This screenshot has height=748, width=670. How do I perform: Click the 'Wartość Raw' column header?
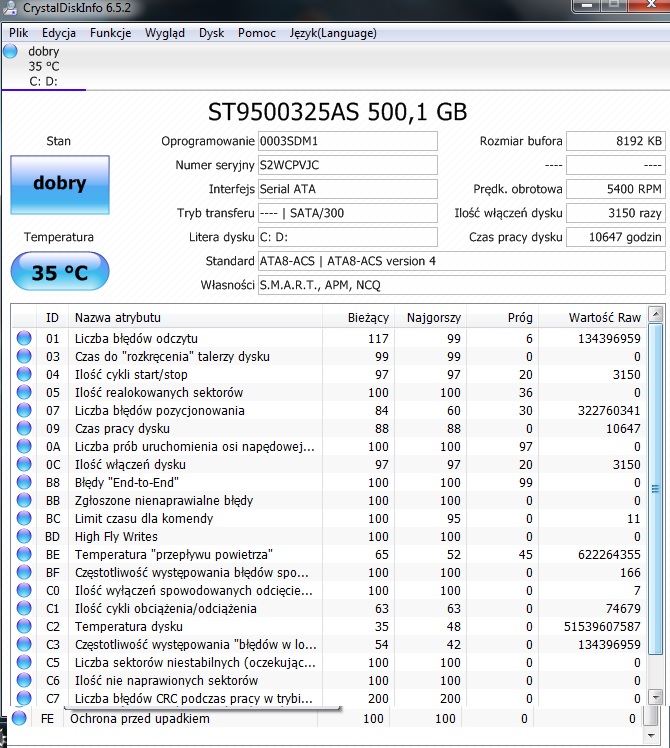[593, 318]
